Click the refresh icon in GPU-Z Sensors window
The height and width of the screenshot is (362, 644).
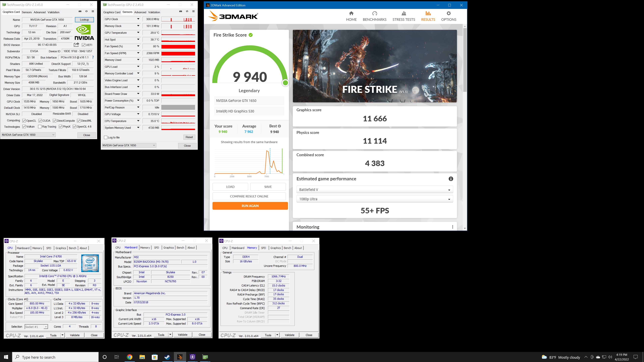pyautogui.click(x=187, y=12)
